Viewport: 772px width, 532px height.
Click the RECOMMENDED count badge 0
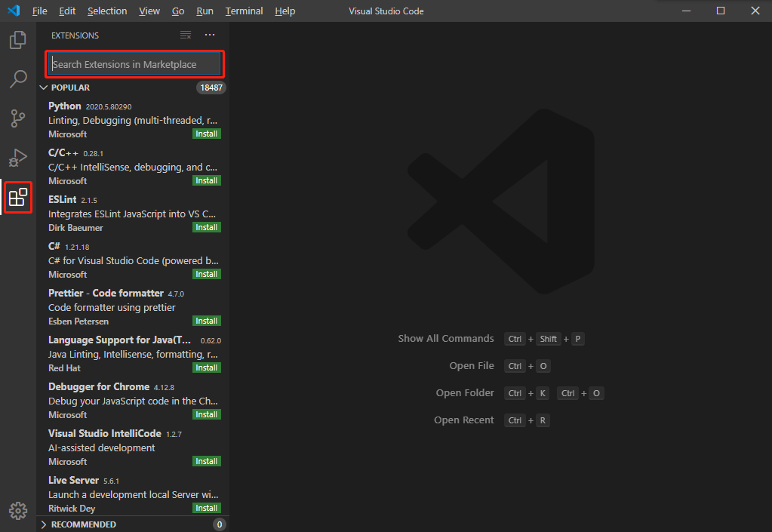click(220, 524)
